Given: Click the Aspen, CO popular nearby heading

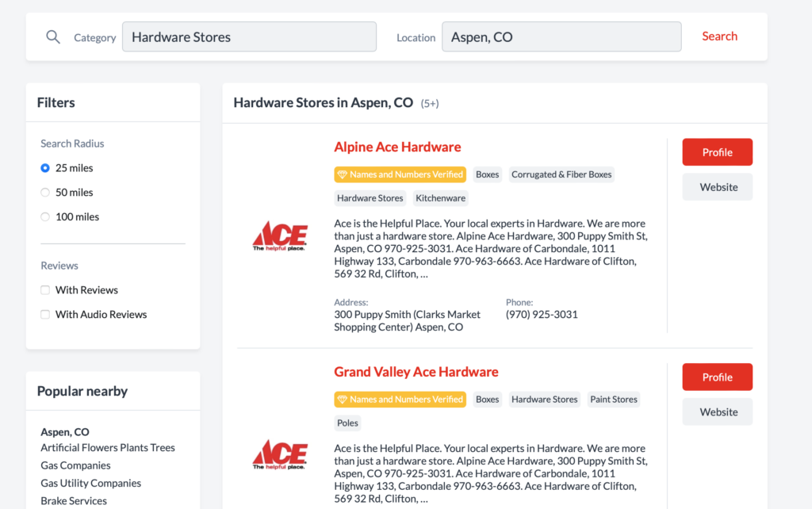Looking at the screenshot, I should point(65,432).
